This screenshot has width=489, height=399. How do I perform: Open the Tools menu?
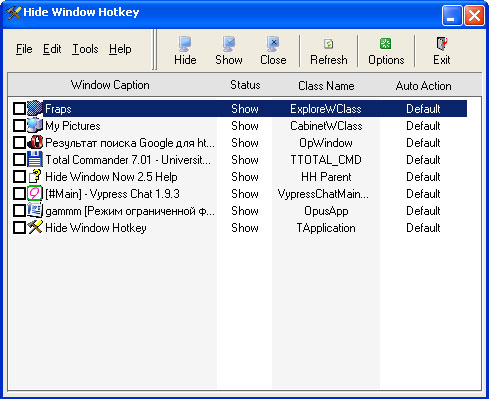pos(85,49)
